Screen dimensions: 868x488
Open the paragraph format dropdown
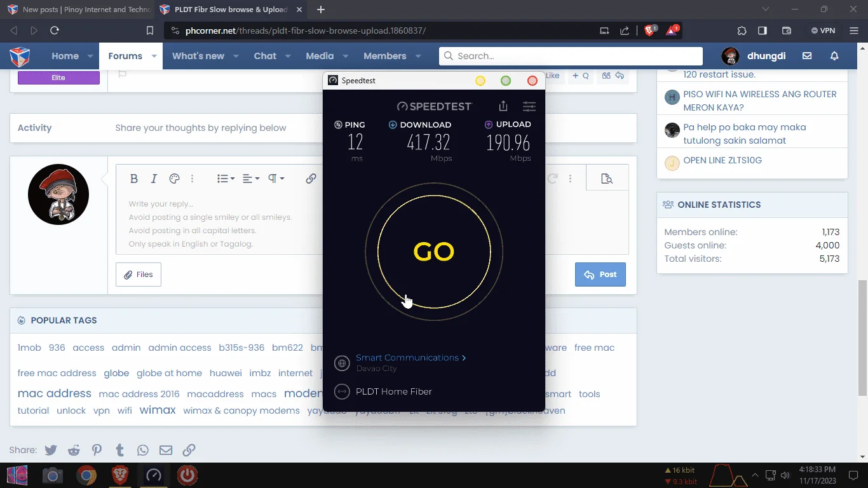(276, 179)
